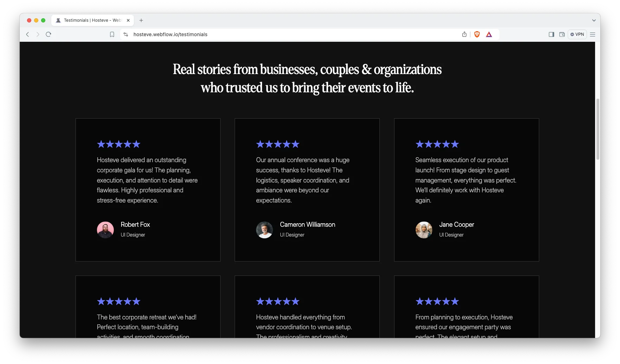Expand the tab search chevron
Image resolution: width=620 pixels, height=364 pixels.
594,20
